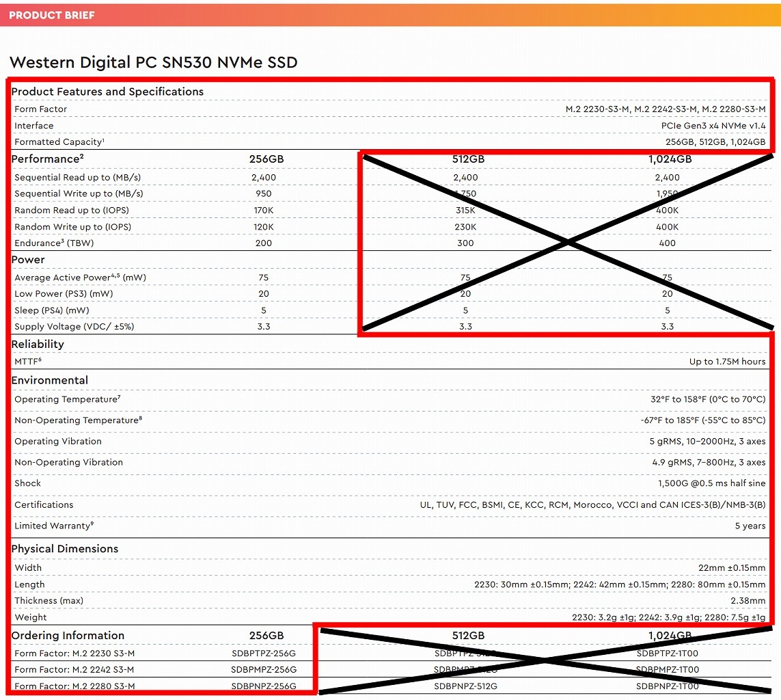This screenshot has width=781, height=700.
Task: Select the title "Western Digital PC SN530 NVMe SSD"
Action: click(154, 62)
